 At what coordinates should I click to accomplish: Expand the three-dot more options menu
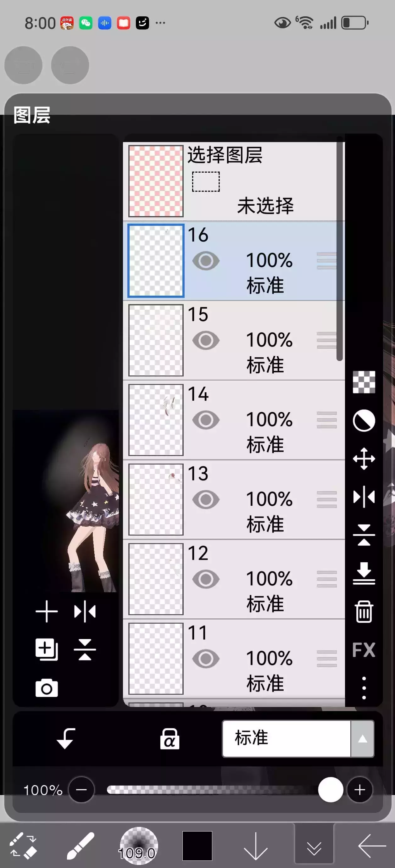point(364,688)
